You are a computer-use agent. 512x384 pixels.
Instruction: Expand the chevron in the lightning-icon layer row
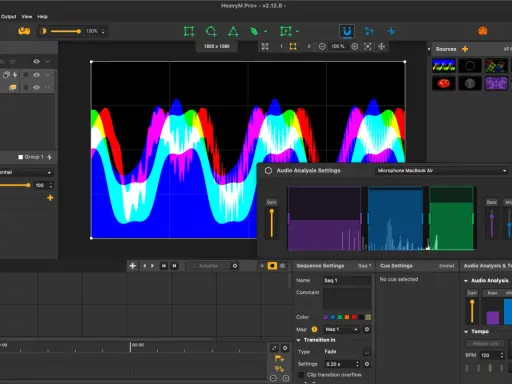pyautogui.click(x=47, y=75)
